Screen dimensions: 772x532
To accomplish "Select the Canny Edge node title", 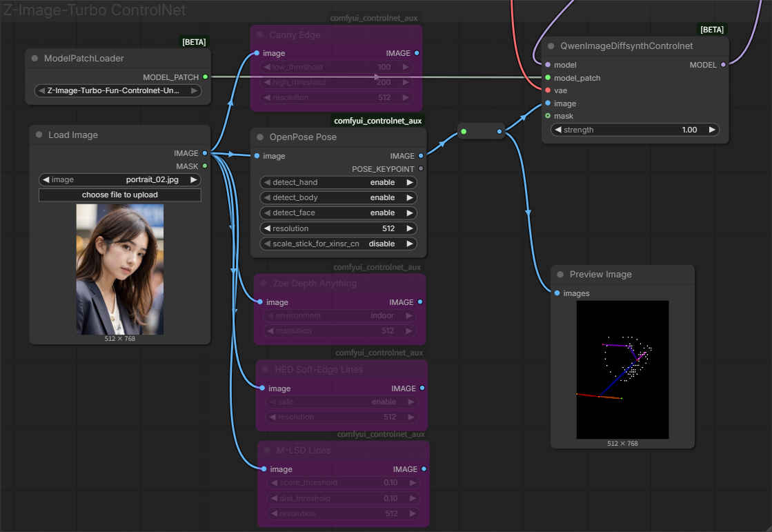I will pyautogui.click(x=295, y=35).
